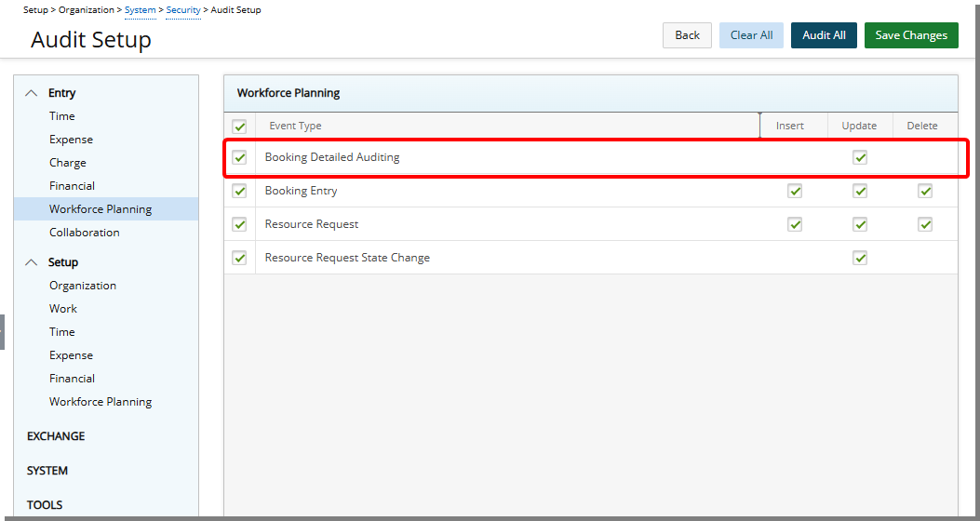
Task: Select Expense under Entry
Action: pyautogui.click(x=72, y=140)
